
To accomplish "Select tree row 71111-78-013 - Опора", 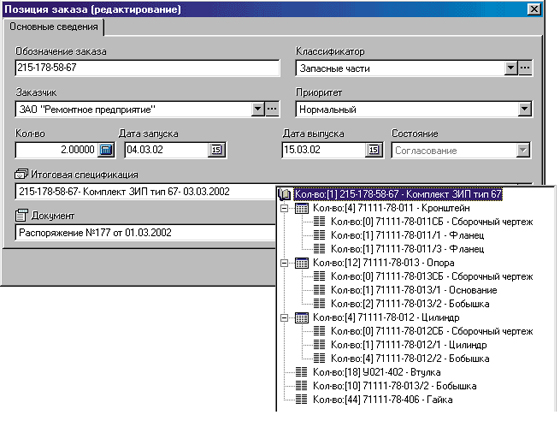I will pyautogui.click(x=384, y=263).
